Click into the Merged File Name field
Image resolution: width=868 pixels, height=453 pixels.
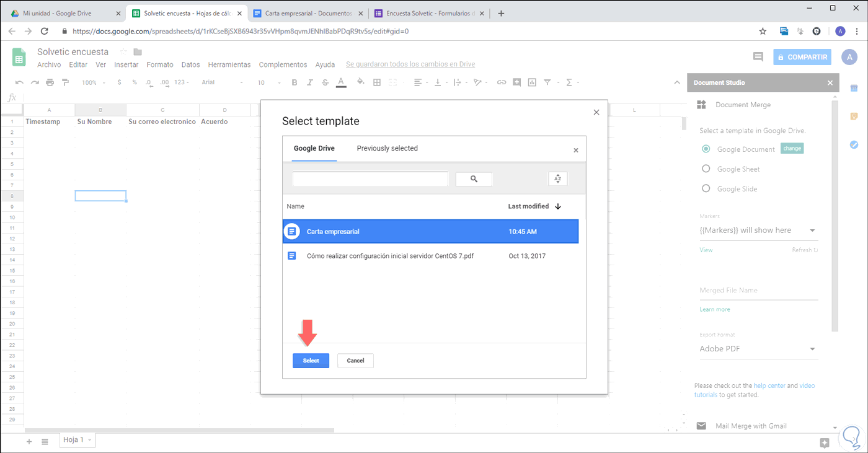pyautogui.click(x=759, y=290)
